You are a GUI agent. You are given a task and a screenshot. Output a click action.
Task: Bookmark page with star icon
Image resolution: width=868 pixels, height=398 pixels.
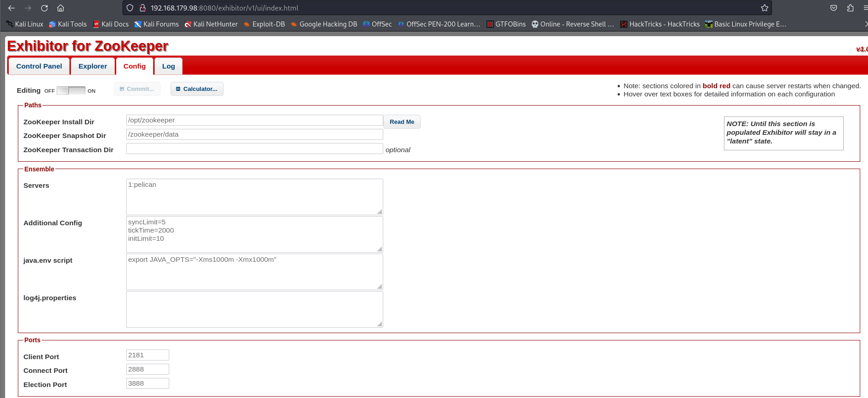pyautogui.click(x=764, y=8)
